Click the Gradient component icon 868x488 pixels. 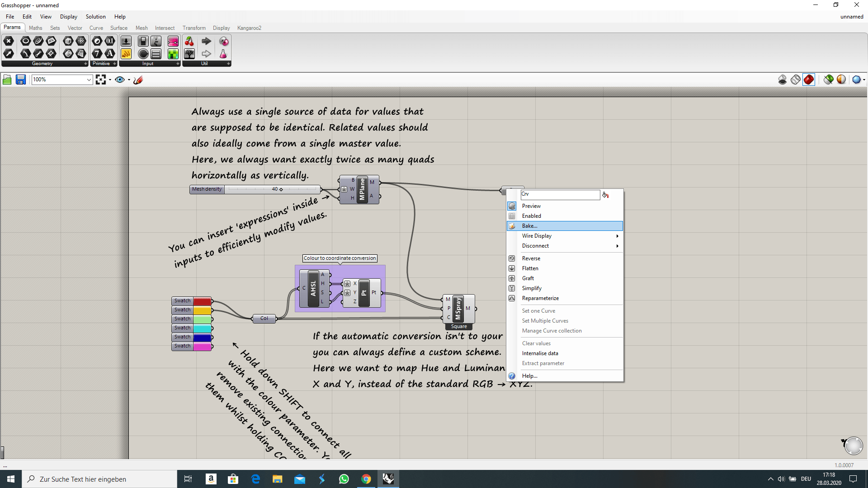coord(173,41)
